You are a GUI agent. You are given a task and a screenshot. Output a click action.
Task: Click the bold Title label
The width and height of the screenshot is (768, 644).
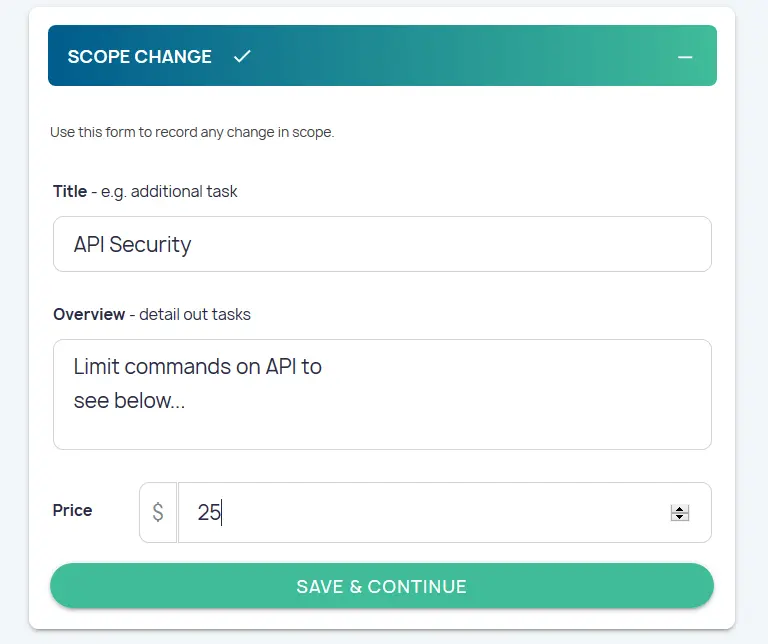70,191
